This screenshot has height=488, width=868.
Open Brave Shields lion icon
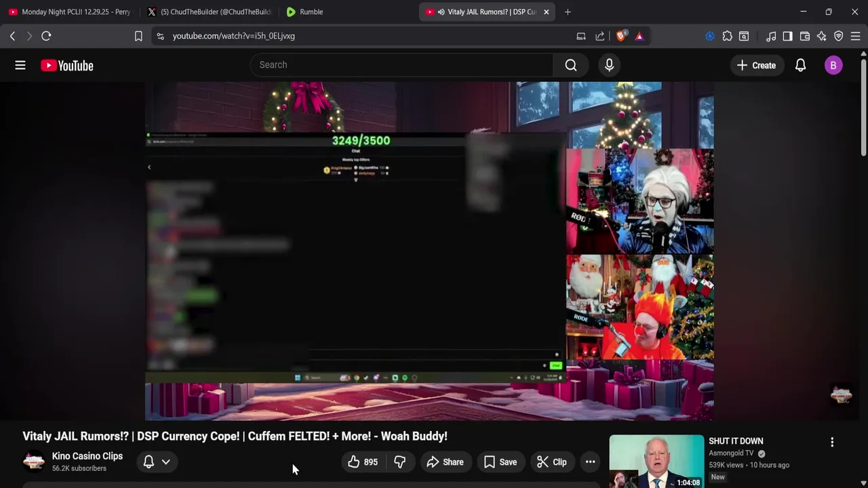[x=620, y=36]
